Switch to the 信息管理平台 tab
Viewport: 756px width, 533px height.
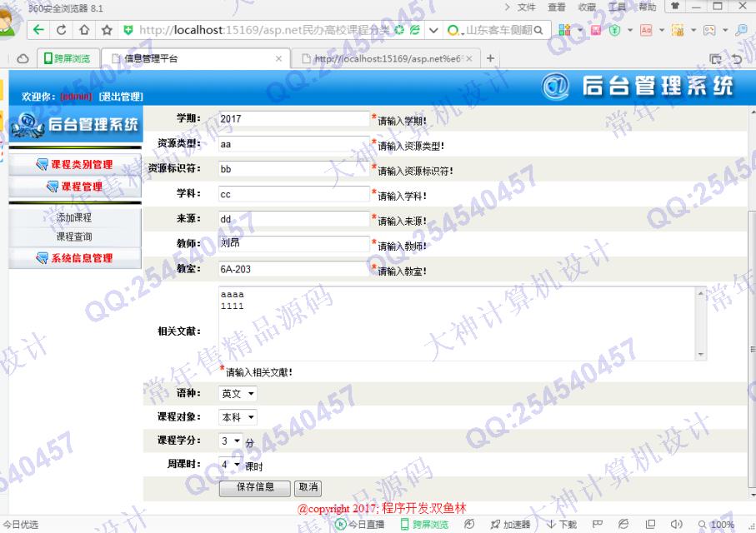tap(196, 58)
